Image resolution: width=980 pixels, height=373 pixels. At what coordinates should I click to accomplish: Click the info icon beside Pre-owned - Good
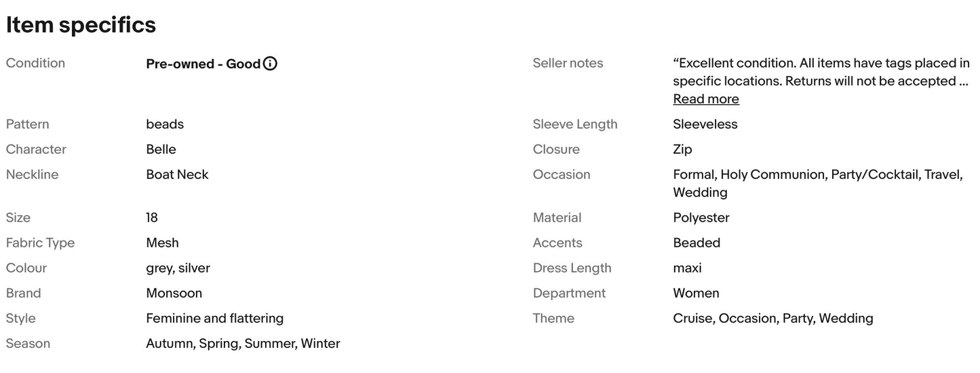point(270,64)
